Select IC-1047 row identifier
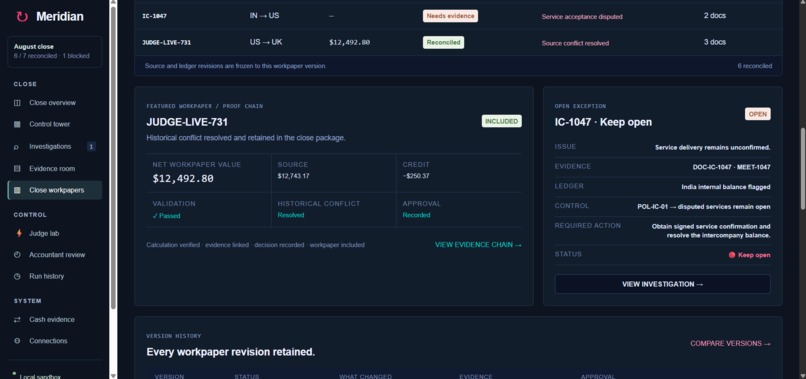The width and height of the screenshot is (806, 379). pos(154,16)
